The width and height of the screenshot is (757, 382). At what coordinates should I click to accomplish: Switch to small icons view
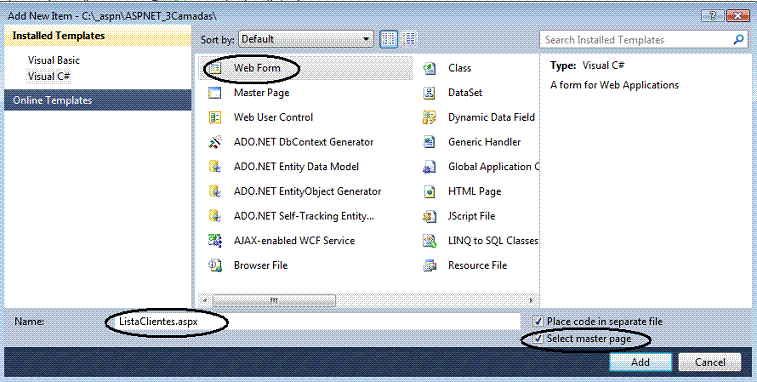tap(389, 39)
